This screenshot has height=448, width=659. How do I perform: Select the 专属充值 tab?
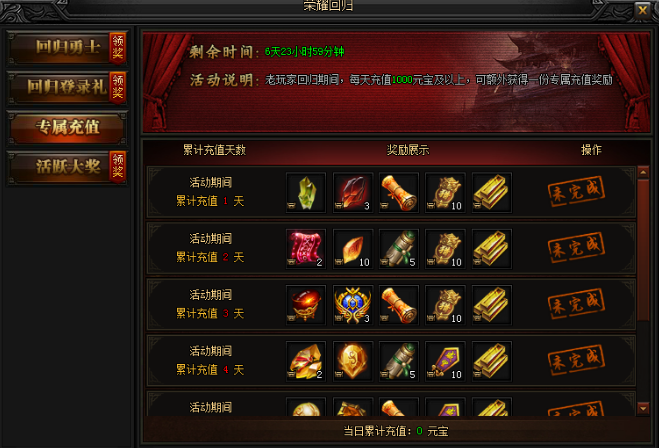(67, 127)
